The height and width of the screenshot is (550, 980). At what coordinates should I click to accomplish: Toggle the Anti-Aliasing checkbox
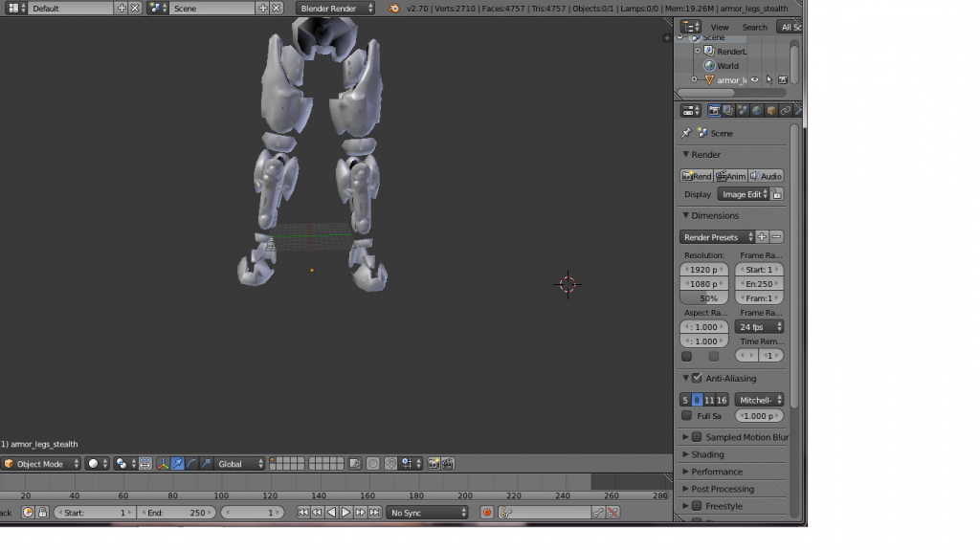point(697,379)
